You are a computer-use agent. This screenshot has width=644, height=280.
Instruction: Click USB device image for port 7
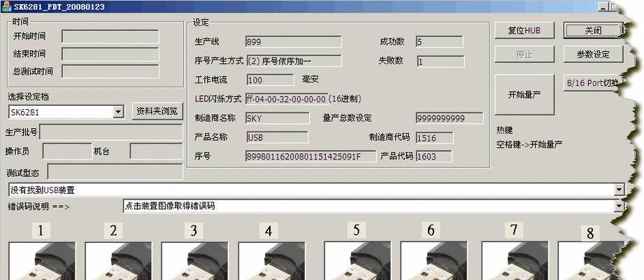coord(515,261)
